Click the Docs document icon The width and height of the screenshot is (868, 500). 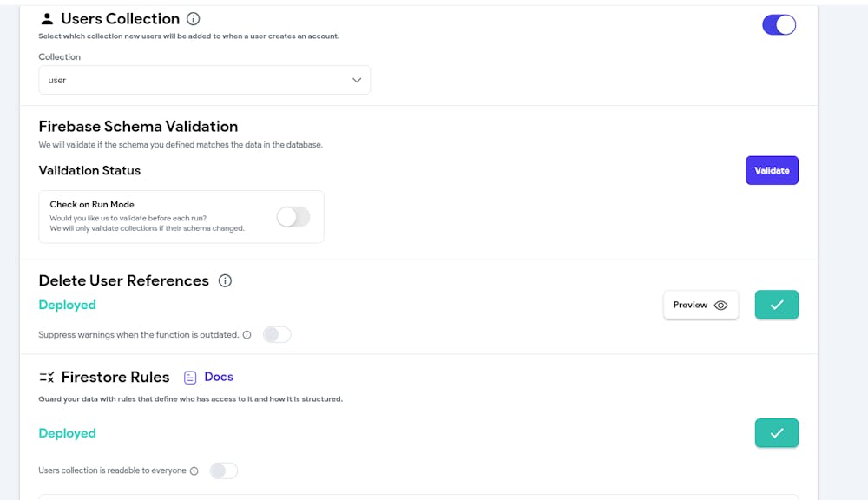pyautogui.click(x=190, y=378)
